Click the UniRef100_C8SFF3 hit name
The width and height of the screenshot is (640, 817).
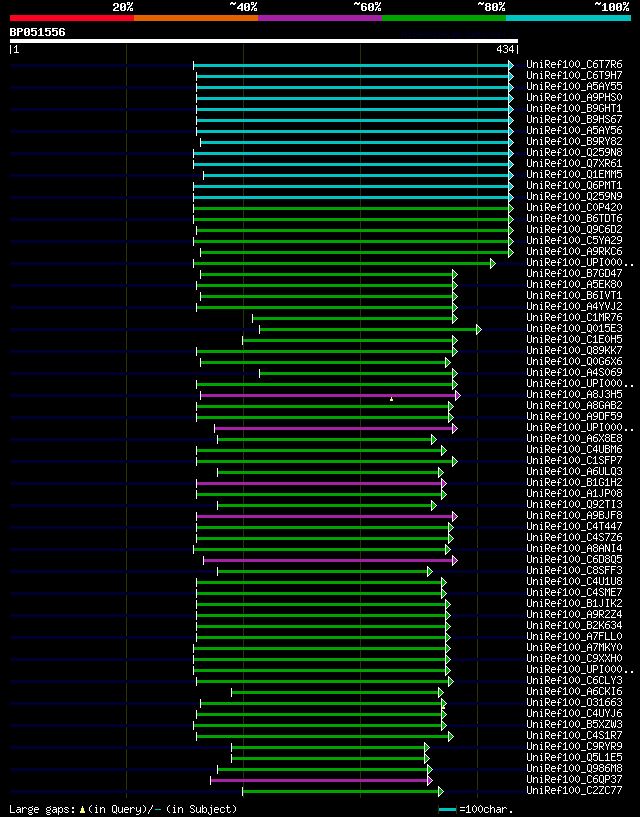(574, 571)
